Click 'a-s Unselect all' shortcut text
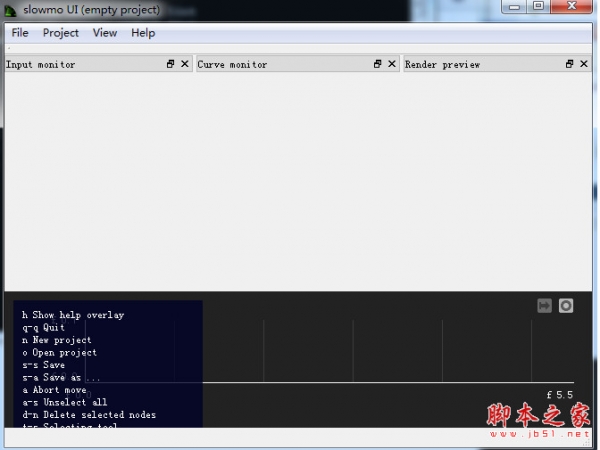Viewport: 600px width, 450px height. pyautogui.click(x=65, y=403)
